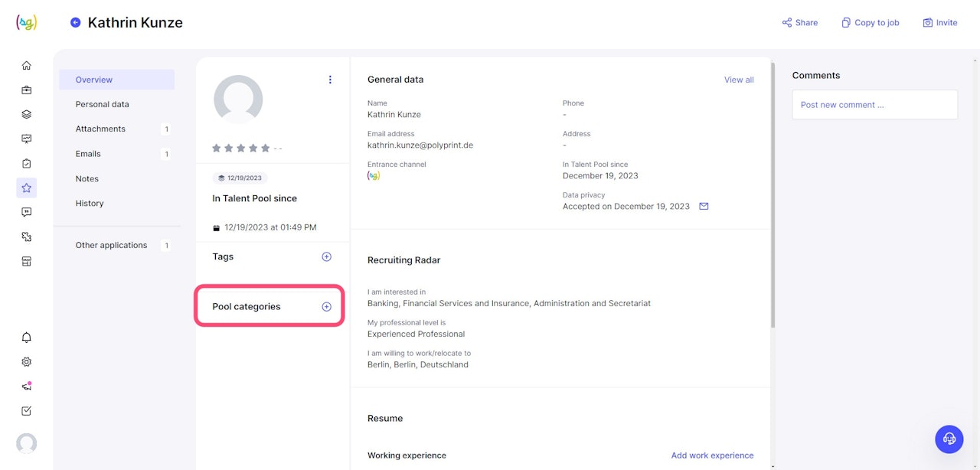Expand Tags with the plus button
The width and height of the screenshot is (980, 470).
coord(326,256)
